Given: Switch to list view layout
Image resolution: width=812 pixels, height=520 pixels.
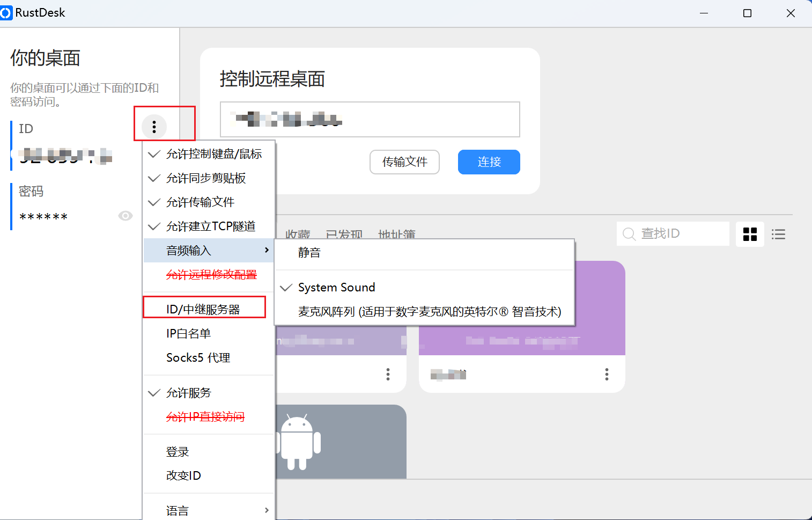Looking at the screenshot, I should pyautogui.click(x=778, y=234).
